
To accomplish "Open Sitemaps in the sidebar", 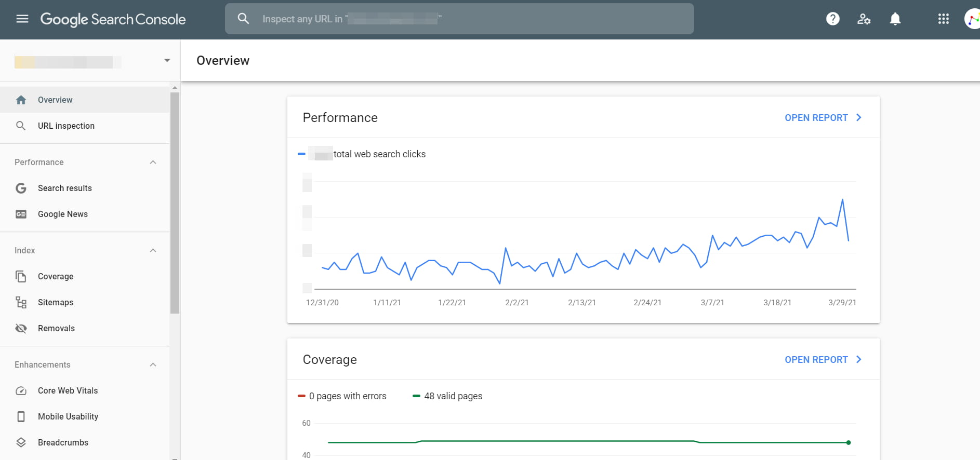I will click(x=85, y=302).
